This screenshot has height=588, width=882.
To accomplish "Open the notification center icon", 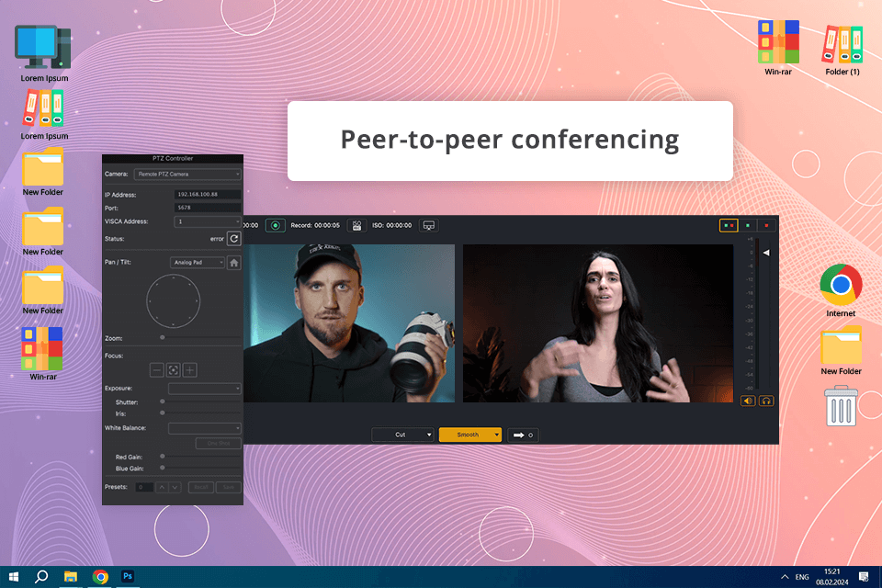I will coord(864,577).
